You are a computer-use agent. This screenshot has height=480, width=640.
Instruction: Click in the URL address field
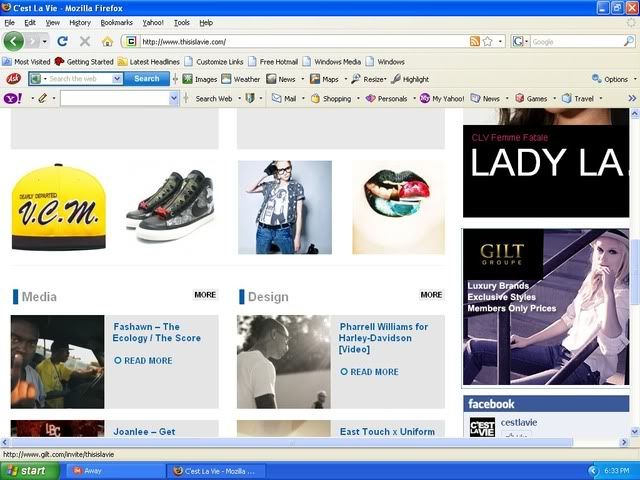click(304, 42)
